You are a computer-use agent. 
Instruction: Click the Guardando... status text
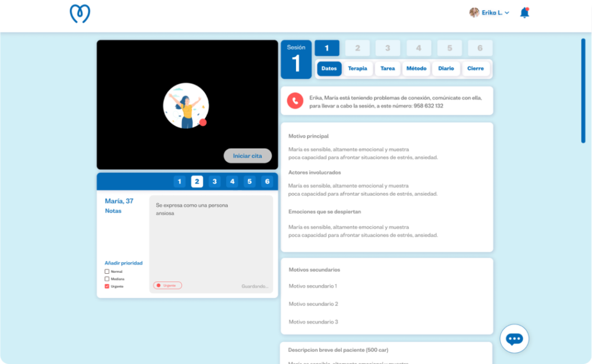[x=255, y=287]
